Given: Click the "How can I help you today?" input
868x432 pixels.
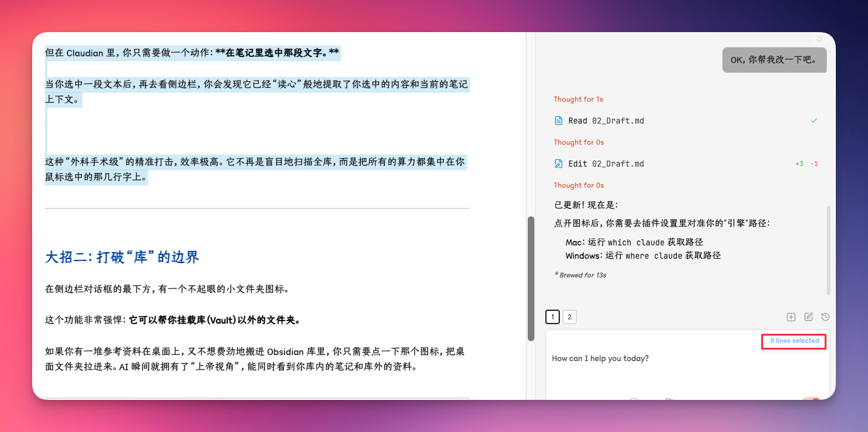Looking at the screenshot, I should click(x=600, y=358).
